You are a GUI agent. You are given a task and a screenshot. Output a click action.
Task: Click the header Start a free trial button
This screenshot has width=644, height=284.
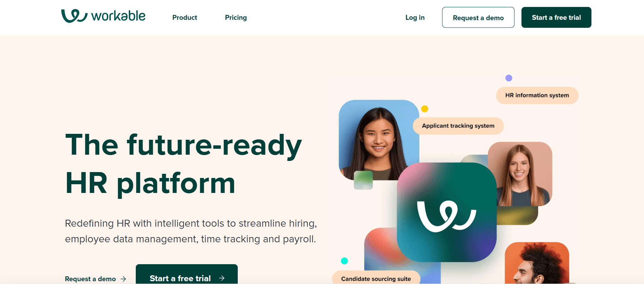pos(556,17)
